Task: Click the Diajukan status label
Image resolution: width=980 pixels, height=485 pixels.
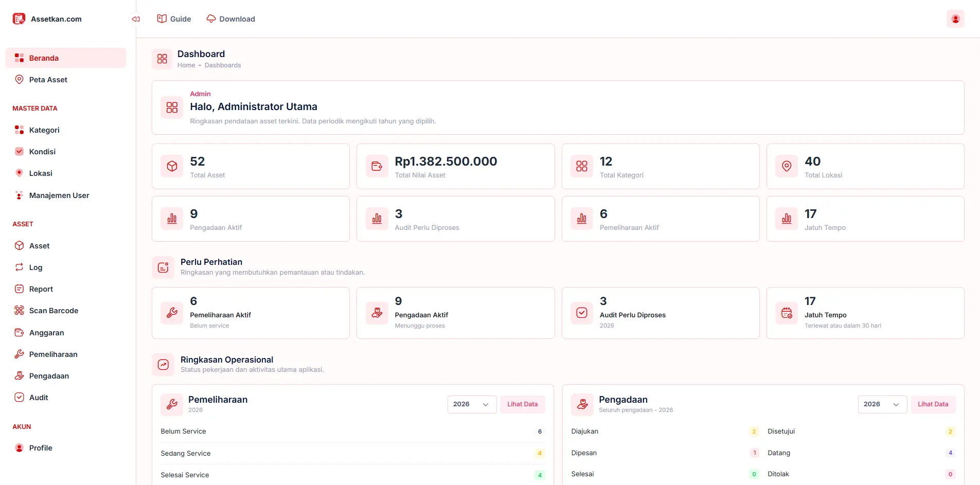Action: click(x=585, y=432)
